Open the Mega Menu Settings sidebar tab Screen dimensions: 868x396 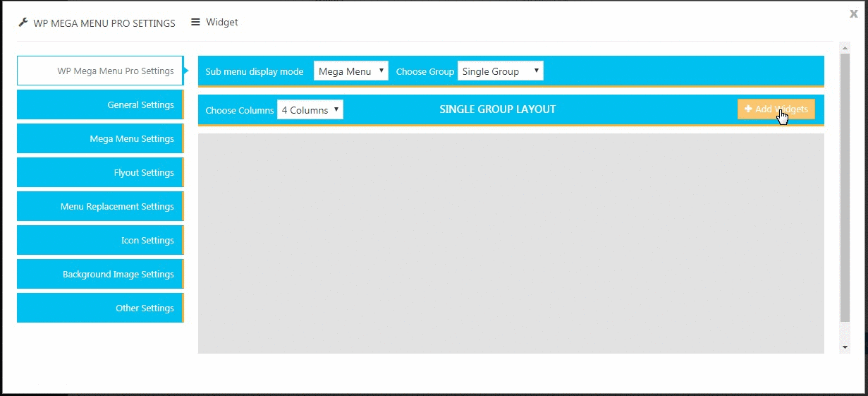(100, 138)
